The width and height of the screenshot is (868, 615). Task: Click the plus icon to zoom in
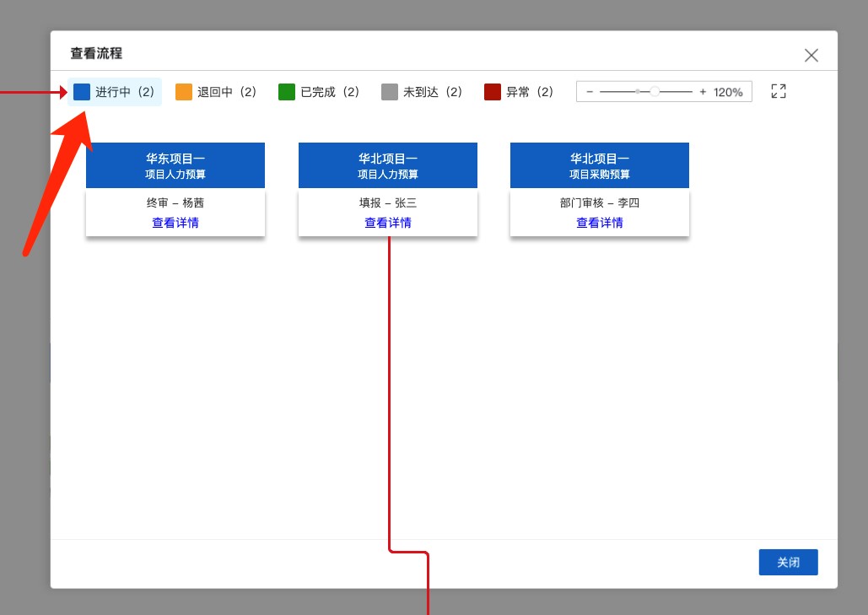703,92
